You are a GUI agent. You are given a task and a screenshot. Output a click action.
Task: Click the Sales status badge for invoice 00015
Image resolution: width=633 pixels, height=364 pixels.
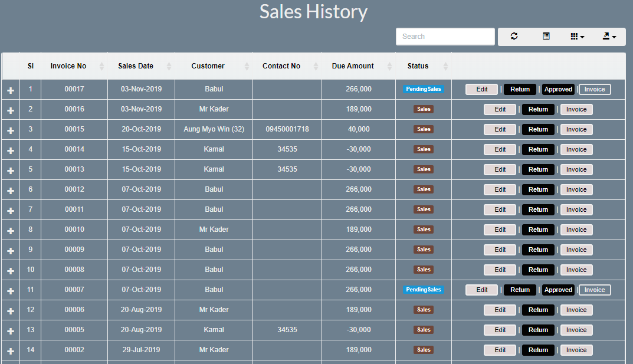pos(424,129)
